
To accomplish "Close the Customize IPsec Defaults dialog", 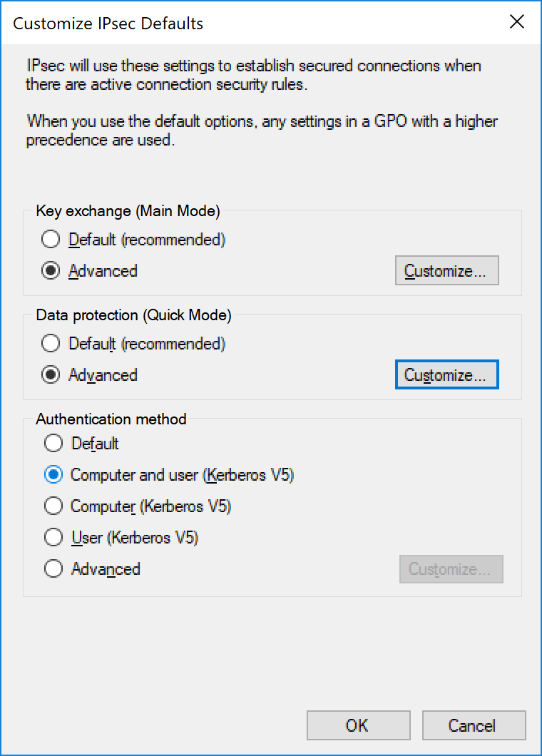I will [517, 21].
